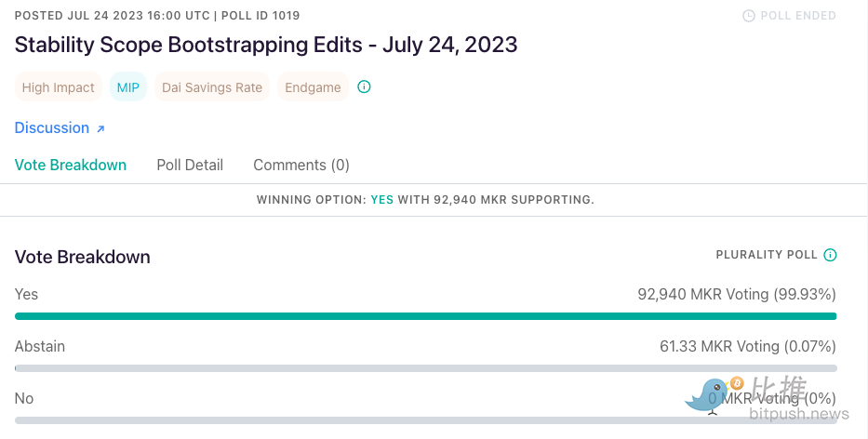Select the MIP tag
Screen dimensions: 868x439
point(127,86)
